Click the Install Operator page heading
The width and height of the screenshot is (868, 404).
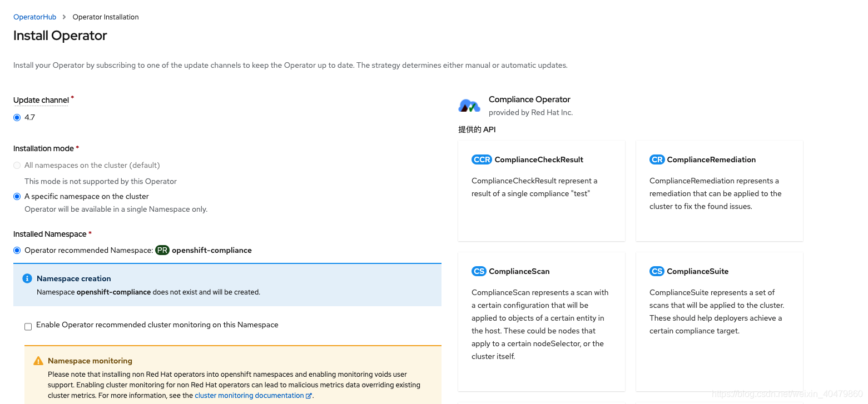(x=60, y=36)
